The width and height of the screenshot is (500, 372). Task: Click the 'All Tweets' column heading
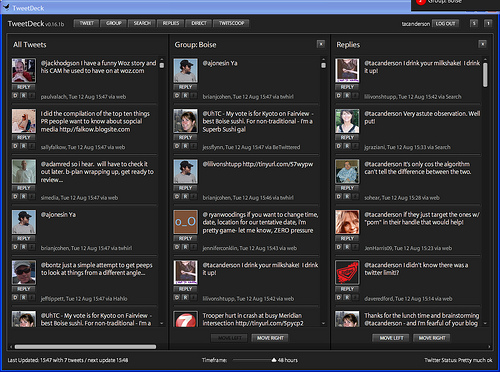coord(30,45)
